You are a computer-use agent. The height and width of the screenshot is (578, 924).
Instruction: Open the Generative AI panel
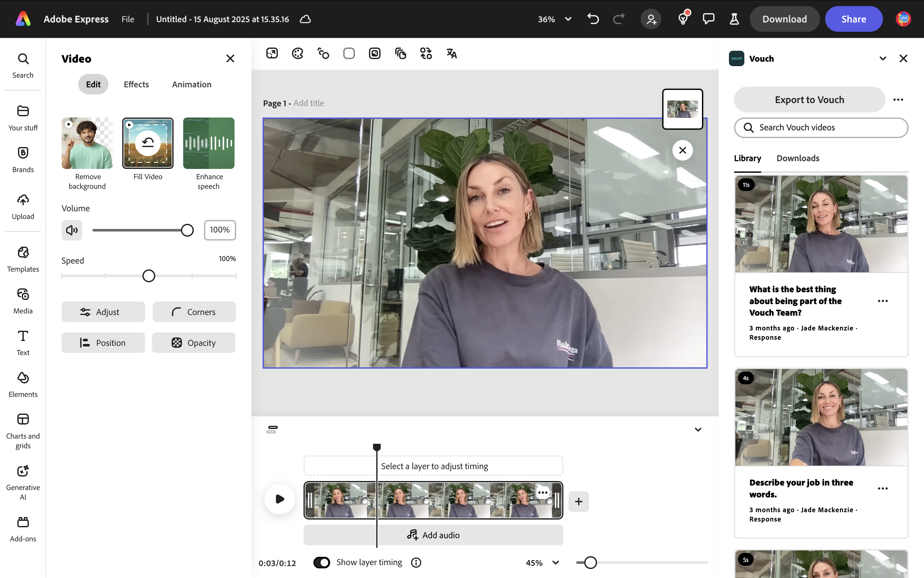(23, 483)
